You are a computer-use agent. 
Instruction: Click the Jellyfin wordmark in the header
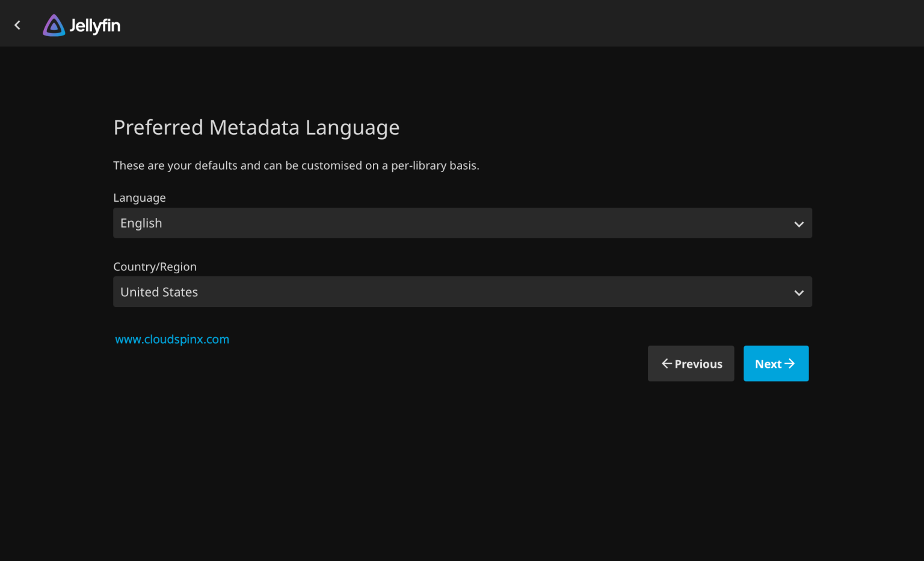(95, 25)
